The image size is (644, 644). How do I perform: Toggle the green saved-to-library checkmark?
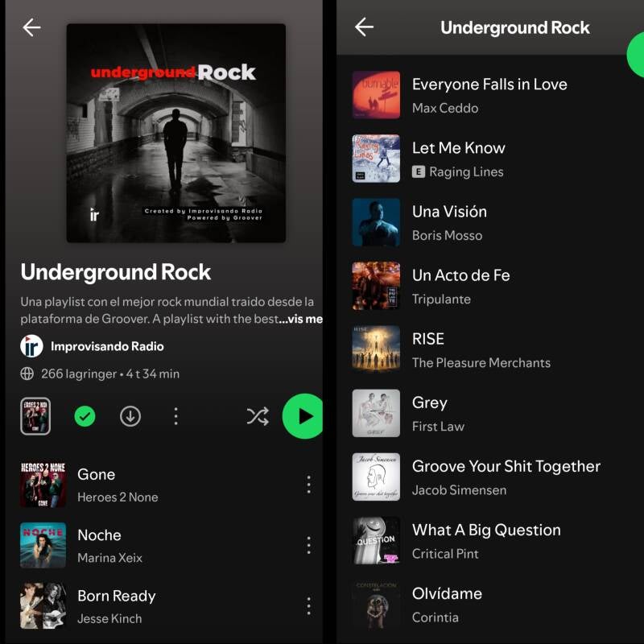tap(85, 416)
